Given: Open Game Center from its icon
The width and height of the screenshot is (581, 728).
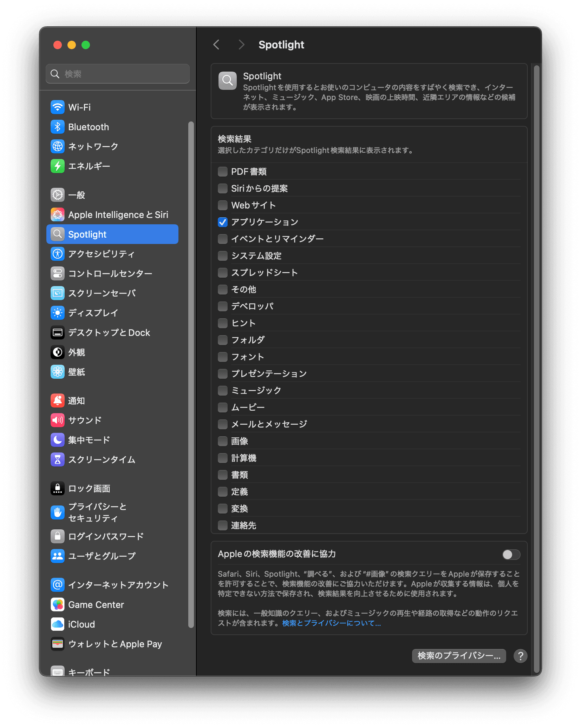Looking at the screenshot, I should [x=58, y=604].
